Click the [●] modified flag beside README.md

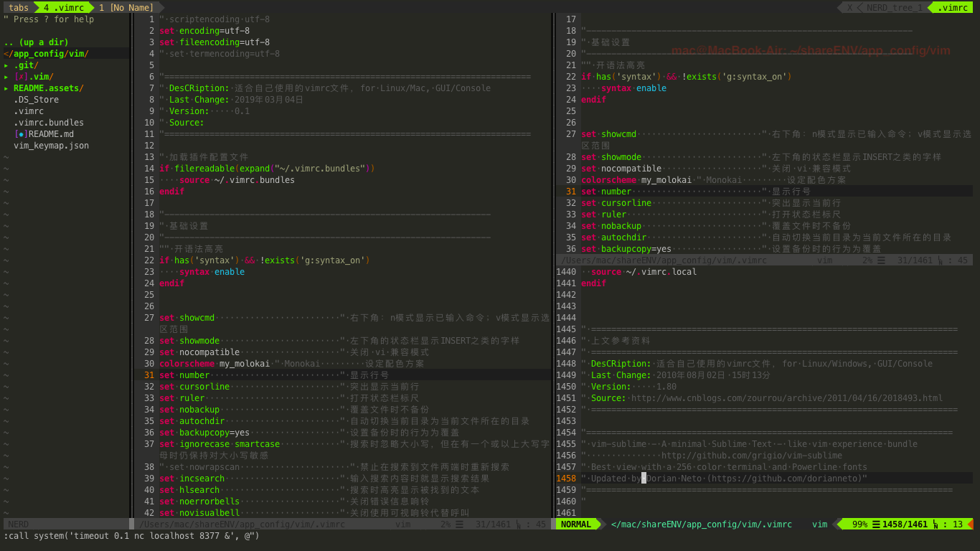pos(21,134)
